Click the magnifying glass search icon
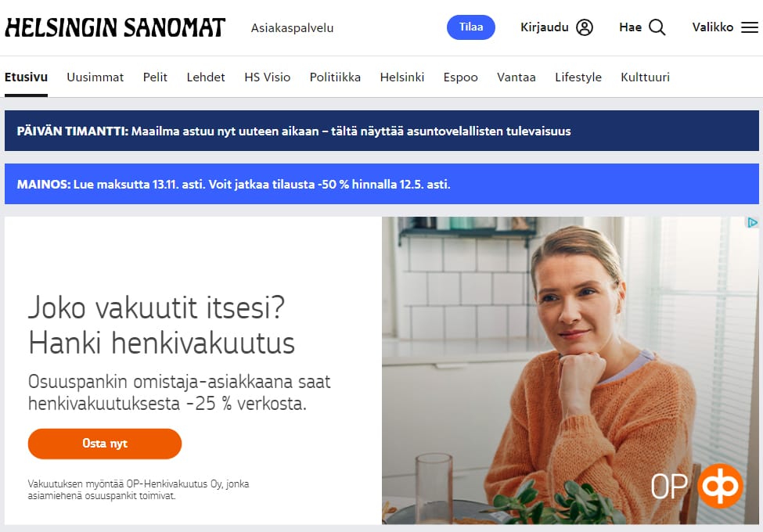 [657, 27]
